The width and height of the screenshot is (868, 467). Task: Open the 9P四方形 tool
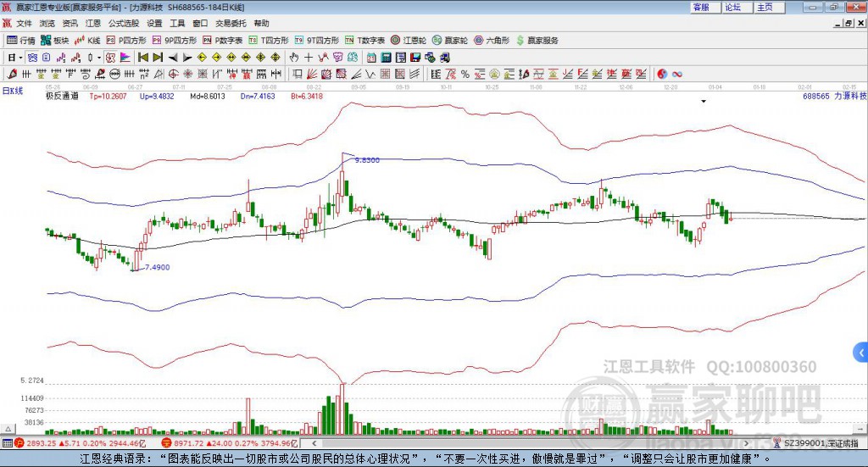tap(175, 41)
